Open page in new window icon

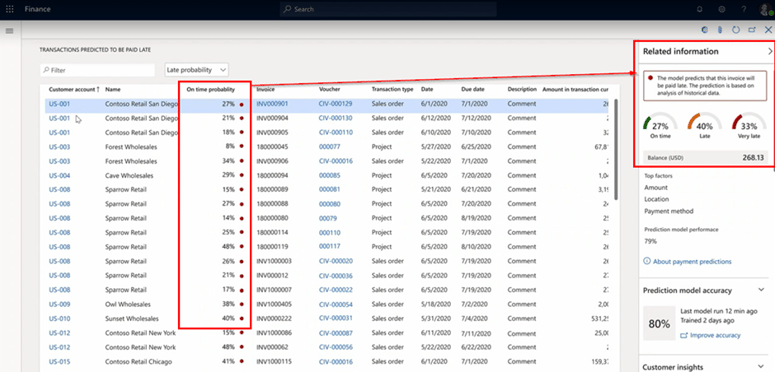pyautogui.click(x=752, y=30)
